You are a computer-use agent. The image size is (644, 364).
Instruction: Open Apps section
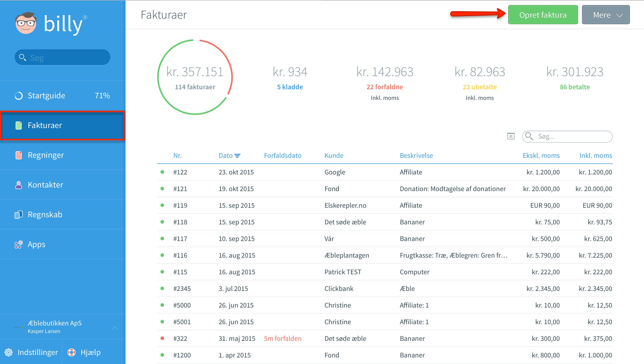(x=62, y=244)
